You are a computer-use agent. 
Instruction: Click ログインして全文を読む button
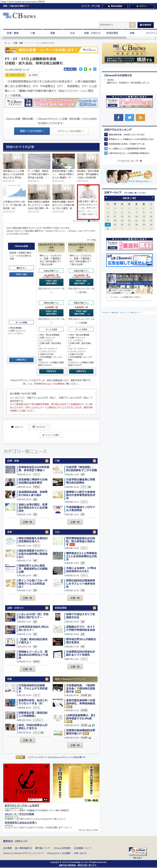(71, 131)
